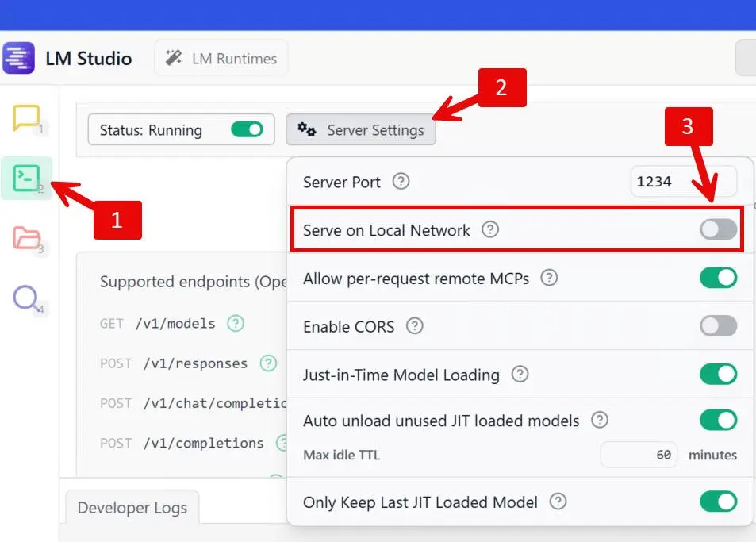Toggle the server Status: Running switch
The width and height of the screenshot is (756, 542).
(x=247, y=129)
